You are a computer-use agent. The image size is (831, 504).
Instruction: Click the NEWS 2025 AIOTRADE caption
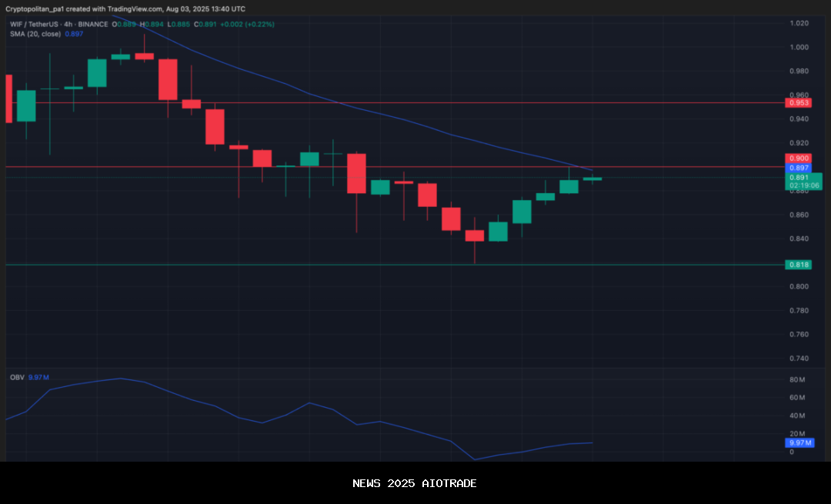(x=415, y=483)
